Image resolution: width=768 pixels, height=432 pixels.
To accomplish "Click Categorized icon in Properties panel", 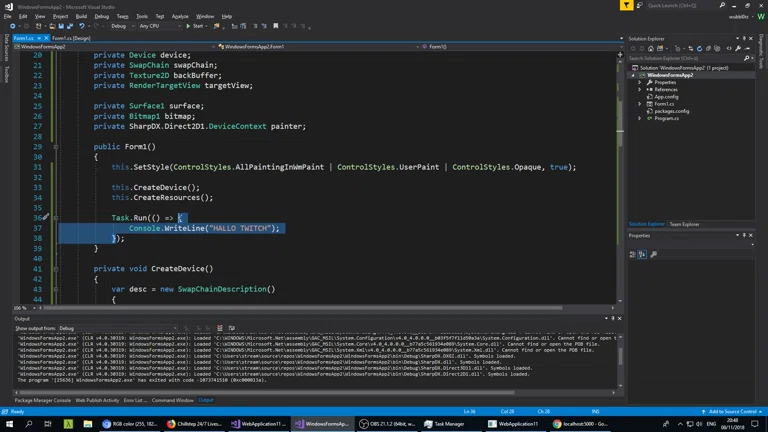I will (x=633, y=254).
